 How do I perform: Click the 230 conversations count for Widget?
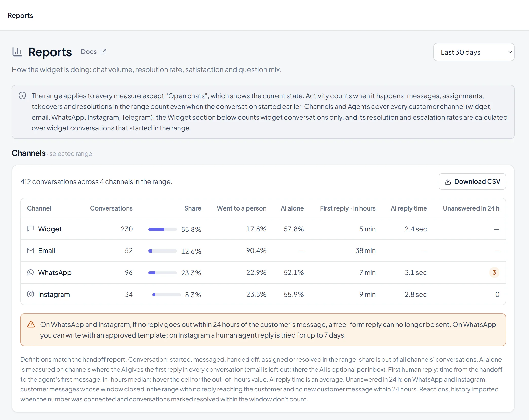(x=127, y=229)
